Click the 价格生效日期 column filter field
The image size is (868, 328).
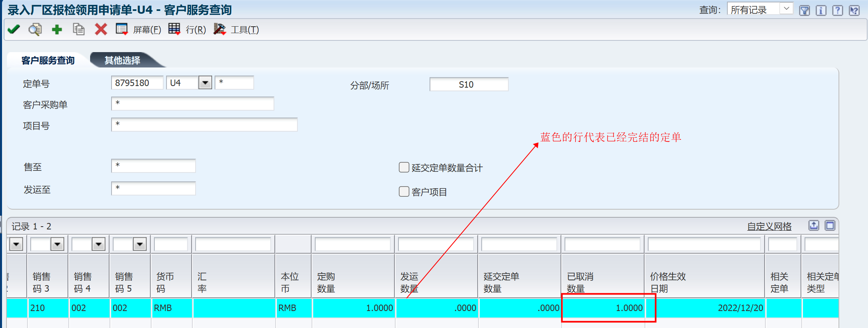pyautogui.click(x=704, y=244)
